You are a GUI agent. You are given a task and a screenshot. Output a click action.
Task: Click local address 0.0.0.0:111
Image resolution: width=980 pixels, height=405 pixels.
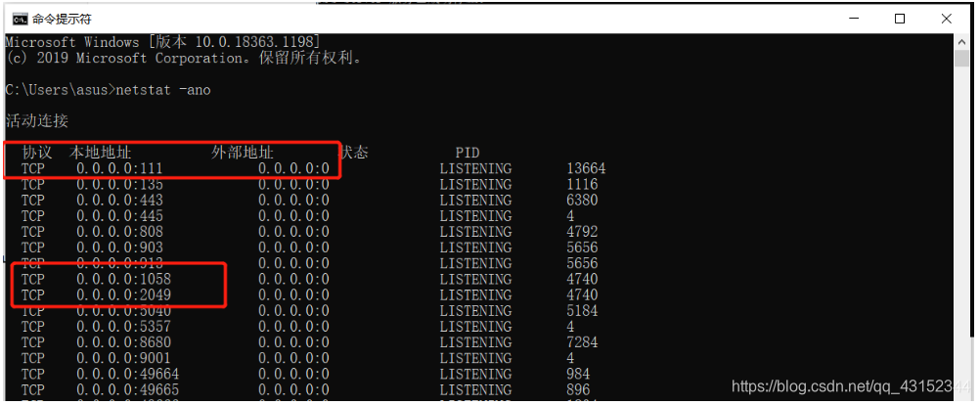coord(120,168)
